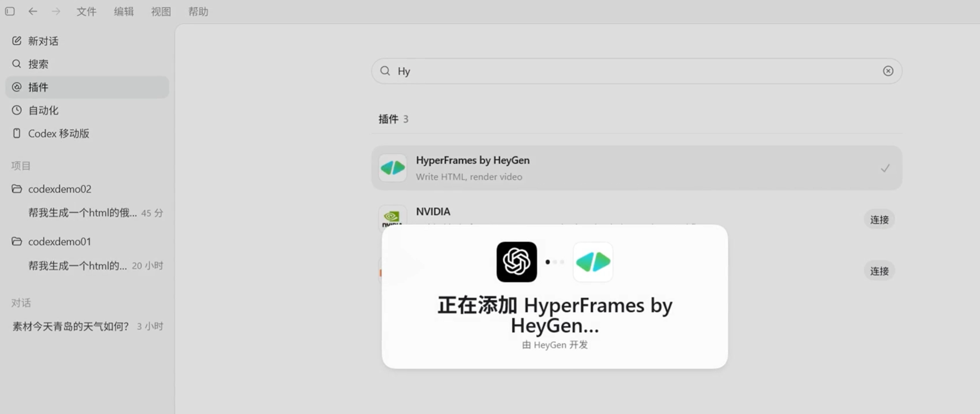The height and width of the screenshot is (414, 980).
Task: Click the 对话 section header
Action: point(21,303)
